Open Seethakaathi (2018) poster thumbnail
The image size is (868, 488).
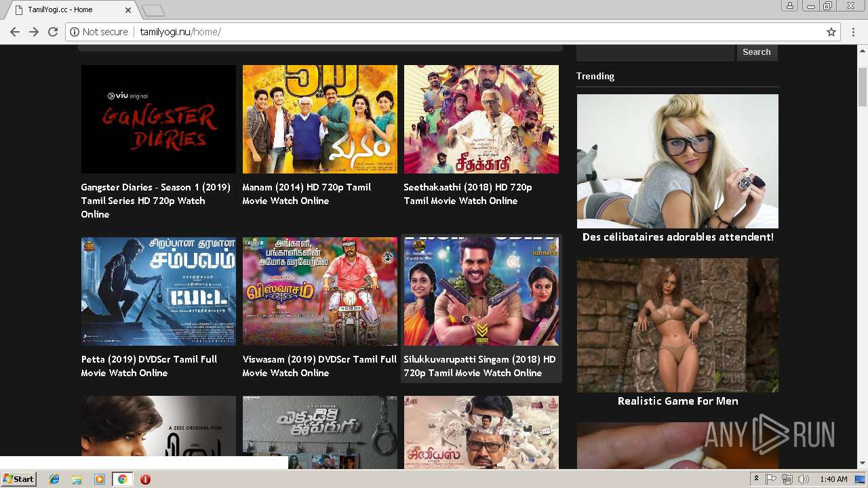[481, 119]
